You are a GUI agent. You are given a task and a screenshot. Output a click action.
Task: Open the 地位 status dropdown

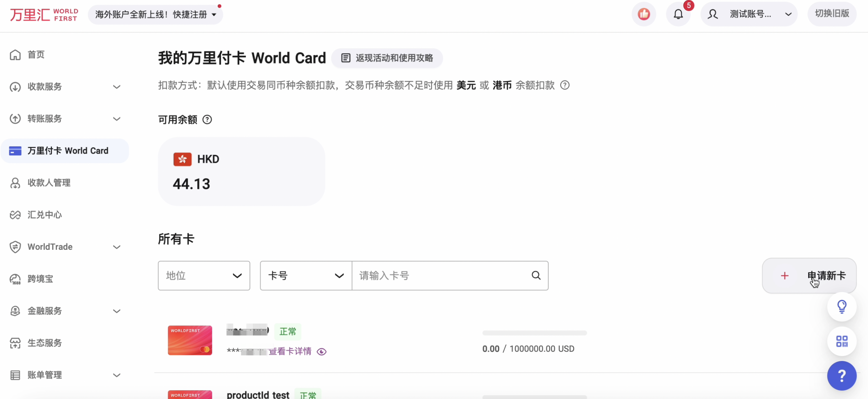(x=204, y=276)
